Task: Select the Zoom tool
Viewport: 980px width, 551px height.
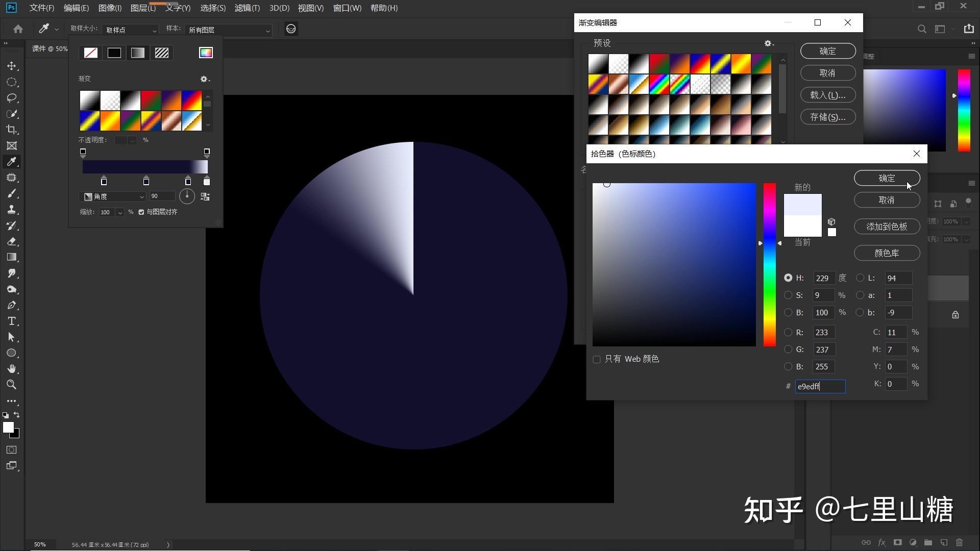Action: coord(11,385)
